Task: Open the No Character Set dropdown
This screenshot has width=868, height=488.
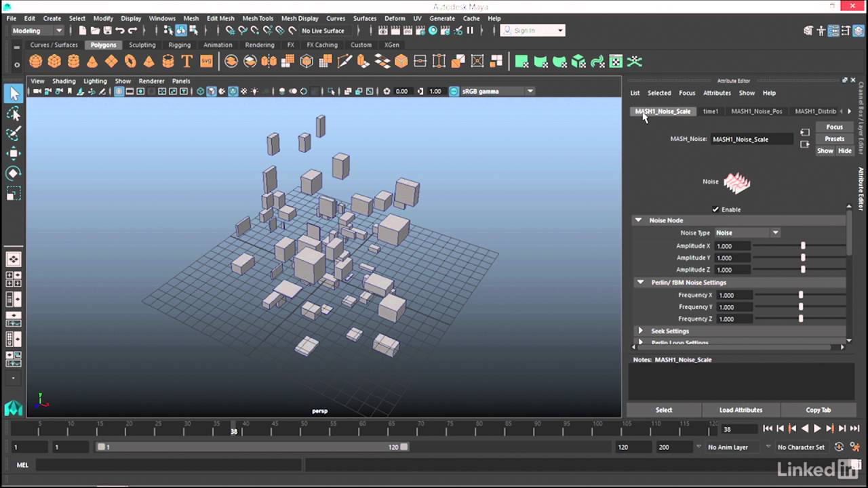Action: coord(801,447)
